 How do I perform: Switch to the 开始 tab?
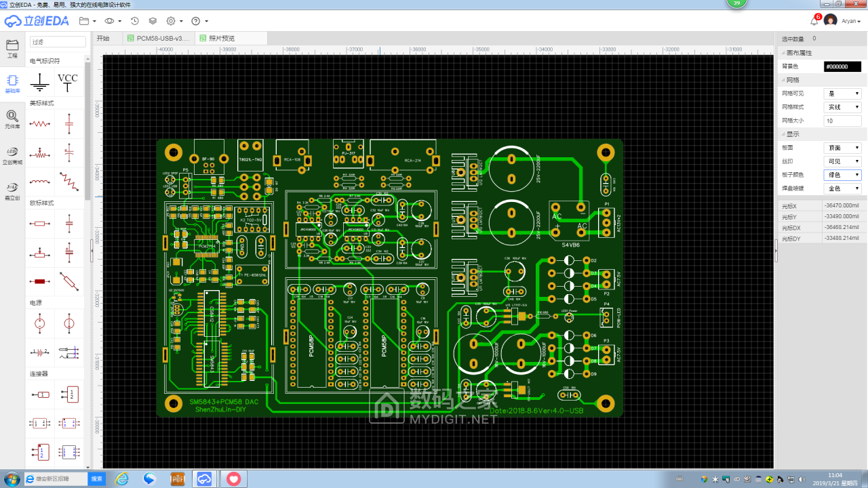tap(103, 39)
